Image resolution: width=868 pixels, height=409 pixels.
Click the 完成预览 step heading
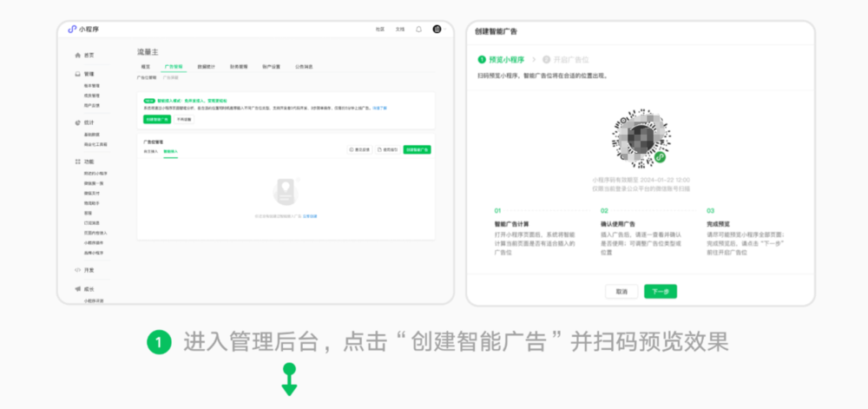[718, 225]
